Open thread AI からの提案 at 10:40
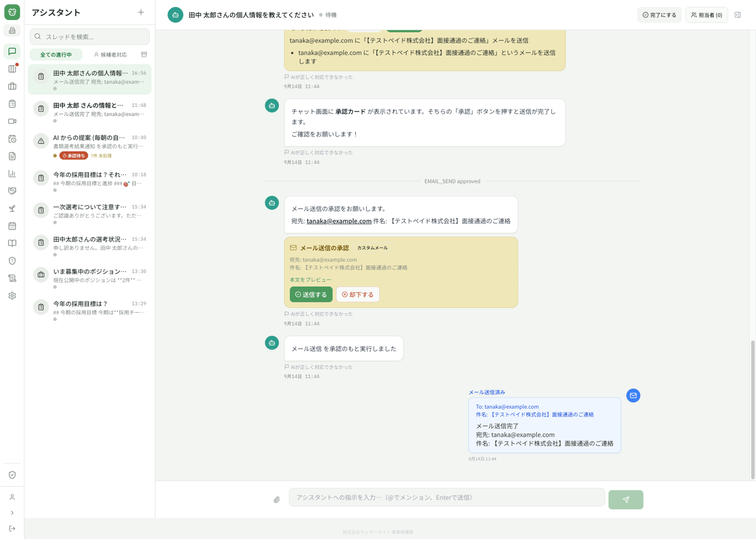Viewport: 756px width, 539px height. [90, 146]
